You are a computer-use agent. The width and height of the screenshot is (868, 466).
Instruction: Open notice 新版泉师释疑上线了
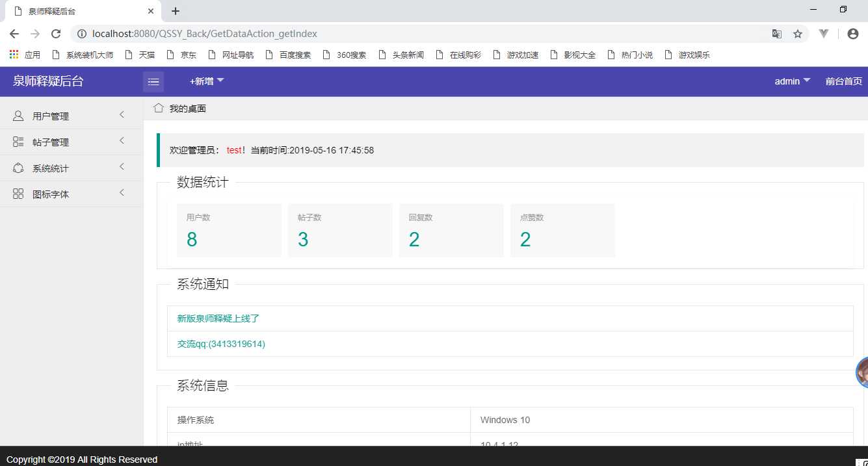218,318
